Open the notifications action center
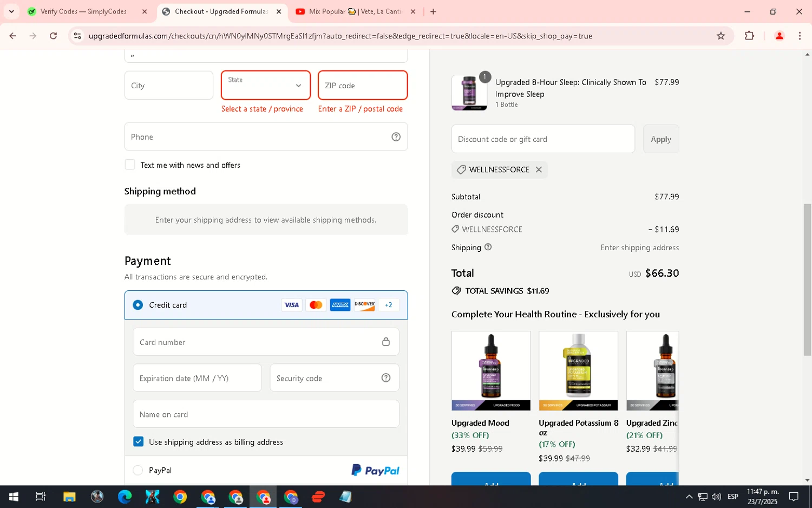The width and height of the screenshot is (812, 508). coord(794,497)
